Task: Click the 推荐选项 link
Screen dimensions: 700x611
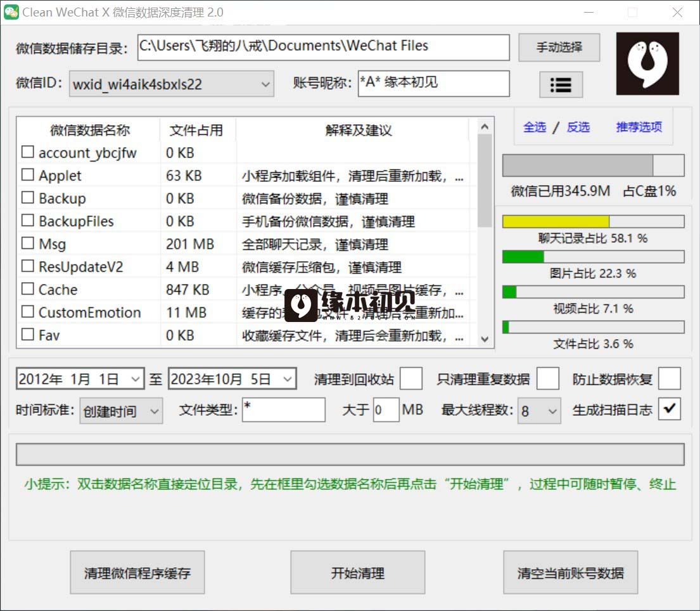Action: pyautogui.click(x=639, y=127)
